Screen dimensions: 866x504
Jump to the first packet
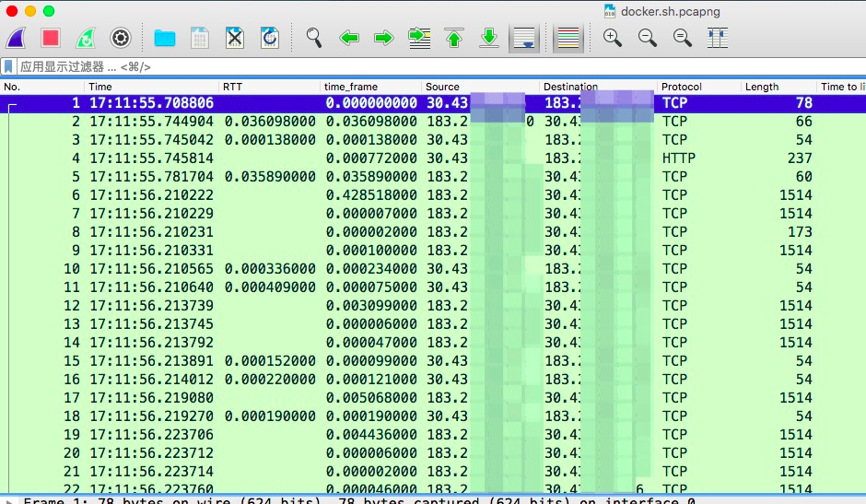(x=454, y=38)
